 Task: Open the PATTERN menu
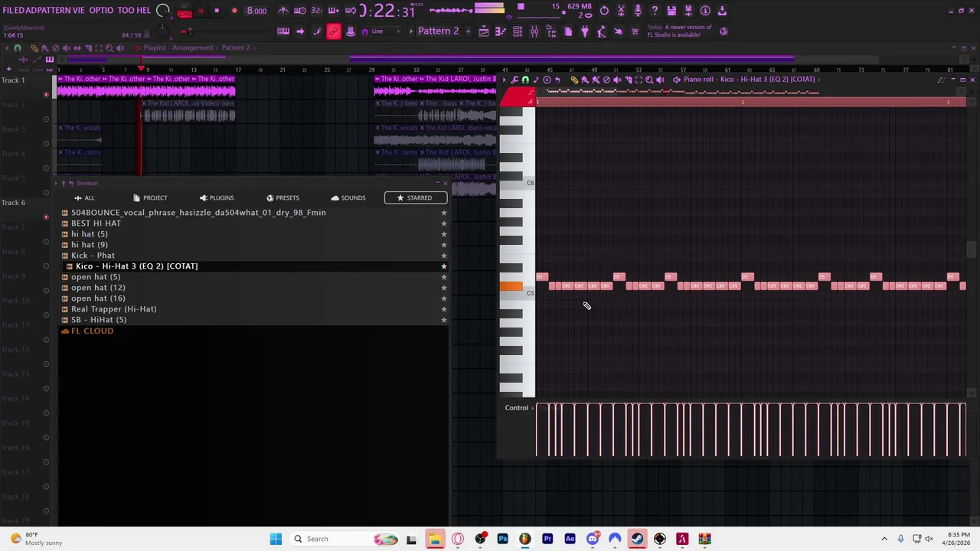(x=55, y=11)
